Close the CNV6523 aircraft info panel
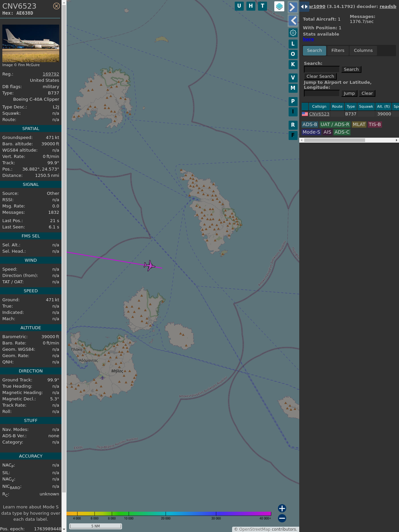Screen dimensions: 399x532 coord(57,6)
